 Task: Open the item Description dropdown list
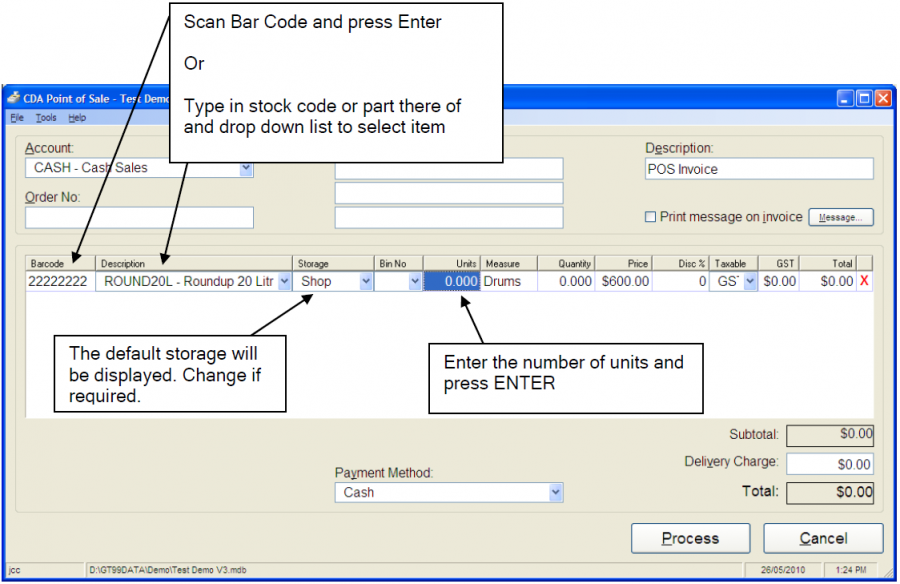(x=285, y=282)
